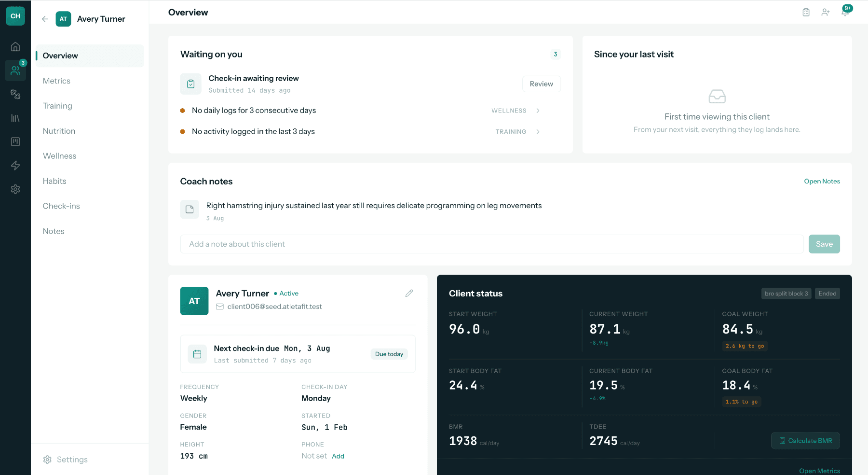Image resolution: width=868 pixels, height=475 pixels.
Task: Click the 2.6 kg to go goal badge
Action: click(x=745, y=346)
